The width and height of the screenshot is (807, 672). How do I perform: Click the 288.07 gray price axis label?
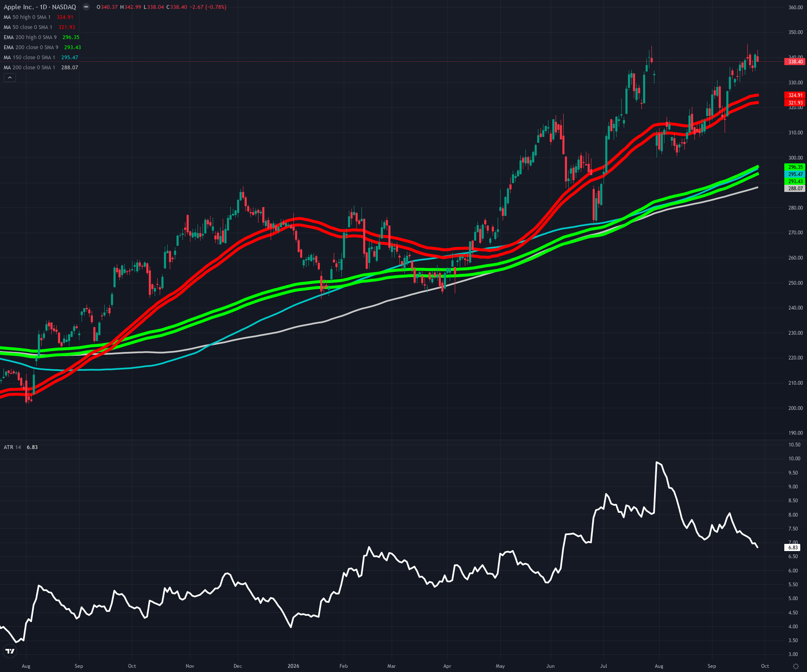pos(795,189)
